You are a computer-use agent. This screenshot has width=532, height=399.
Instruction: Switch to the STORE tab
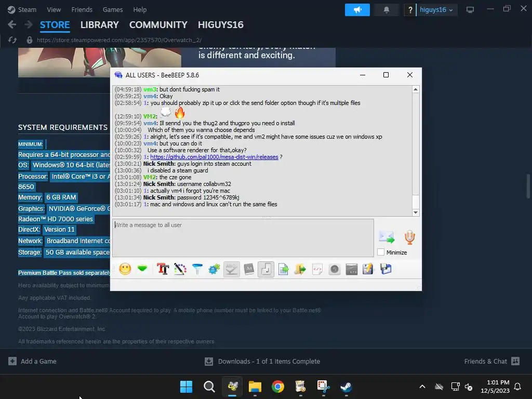click(55, 25)
